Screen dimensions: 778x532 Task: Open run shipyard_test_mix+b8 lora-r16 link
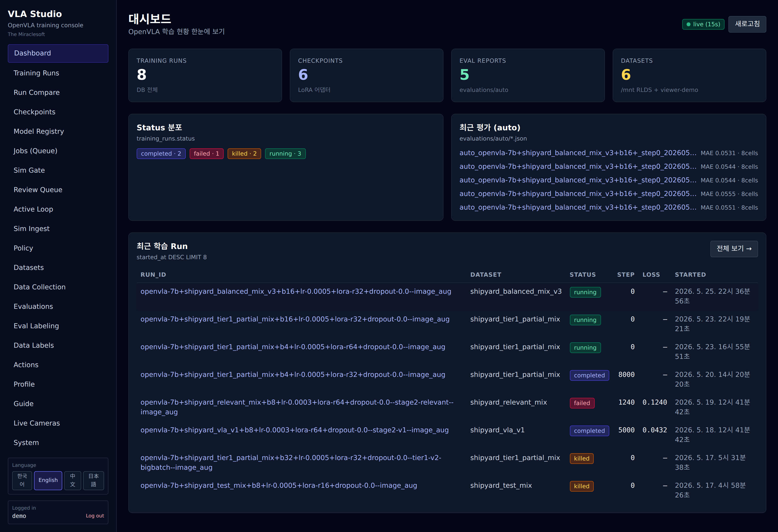[x=279, y=486]
